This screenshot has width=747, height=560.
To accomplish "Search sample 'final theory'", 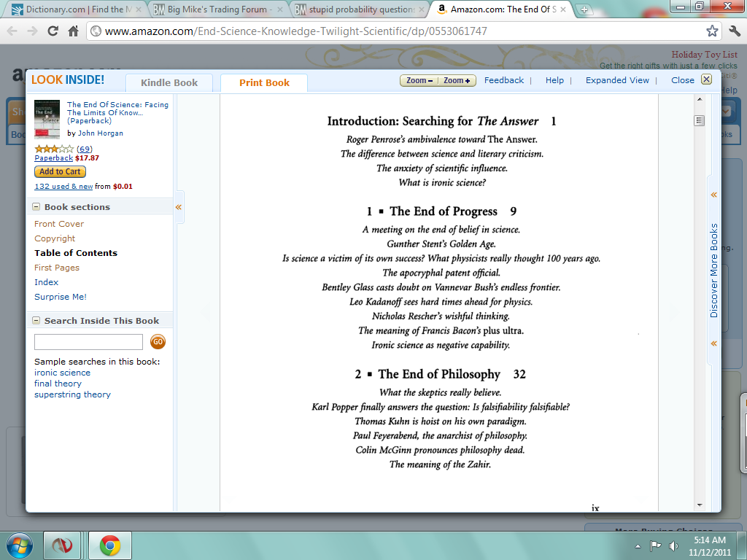I will point(58,384).
